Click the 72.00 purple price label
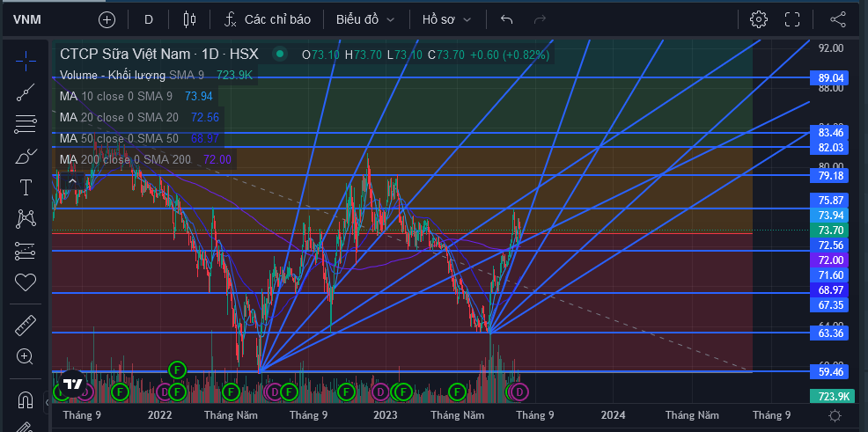This screenshot has width=868, height=432. [x=829, y=260]
